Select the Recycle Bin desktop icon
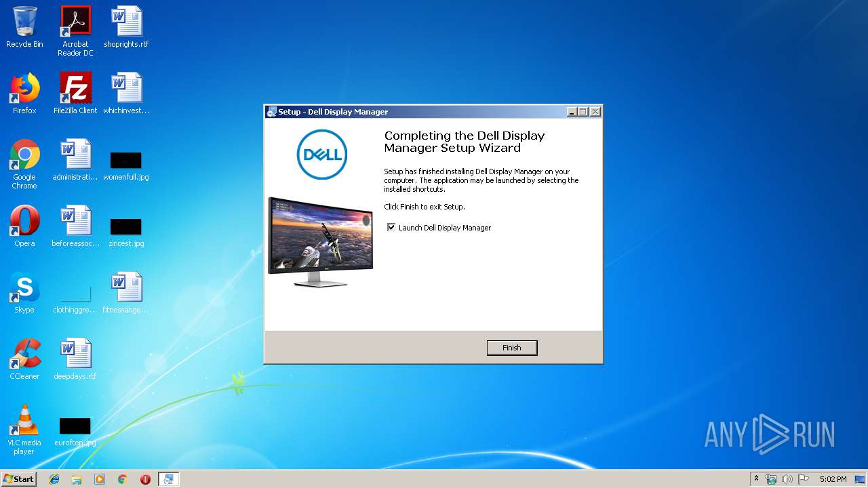Viewport: 868px width, 488px height. [x=24, y=27]
